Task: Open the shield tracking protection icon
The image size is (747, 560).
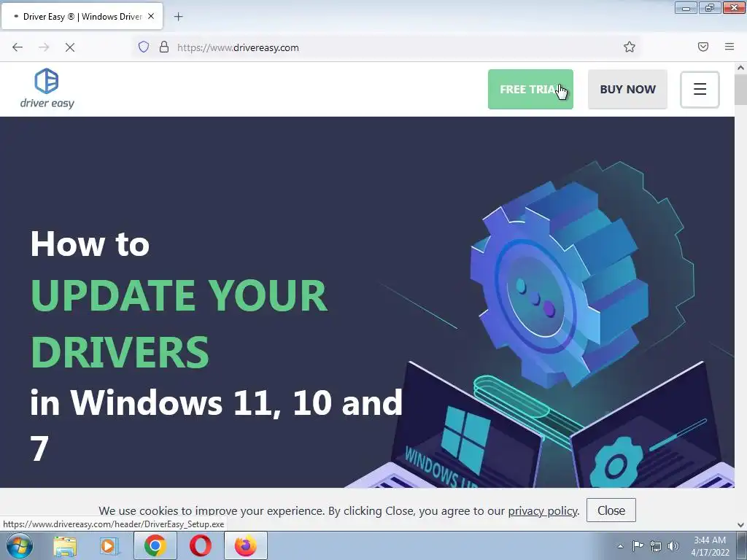Action: (144, 47)
